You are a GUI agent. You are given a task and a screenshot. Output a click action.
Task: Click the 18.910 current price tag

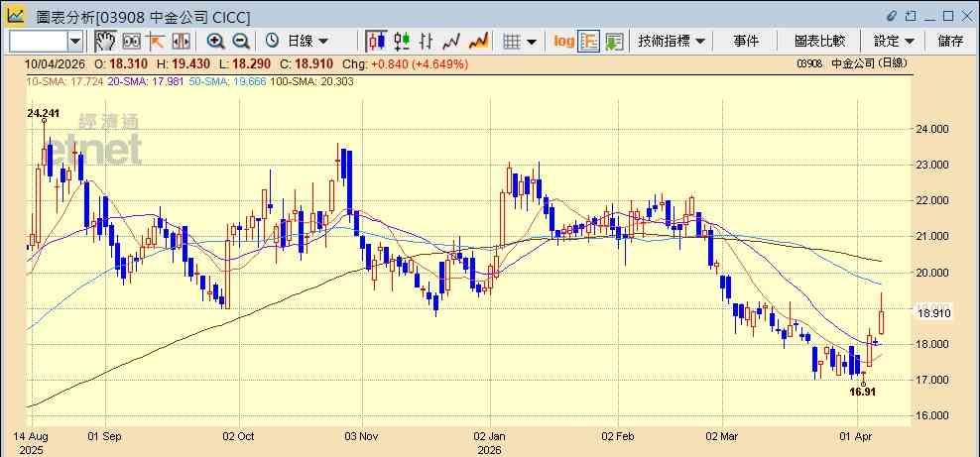(933, 313)
